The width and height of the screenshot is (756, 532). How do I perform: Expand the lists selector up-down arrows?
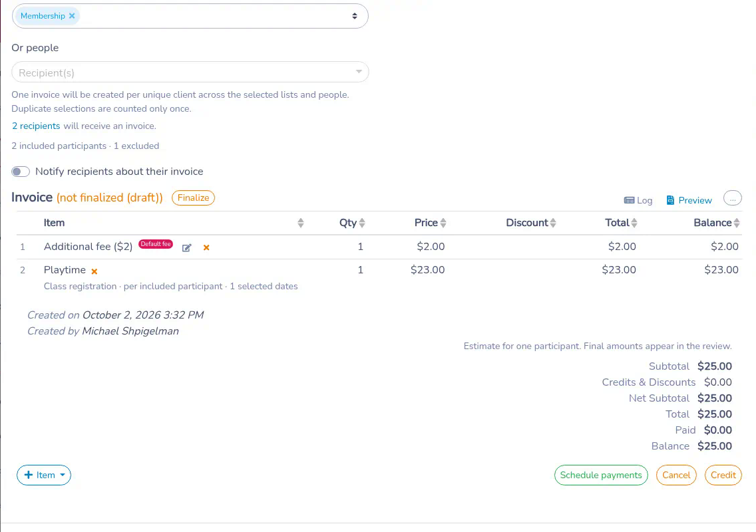coord(354,16)
